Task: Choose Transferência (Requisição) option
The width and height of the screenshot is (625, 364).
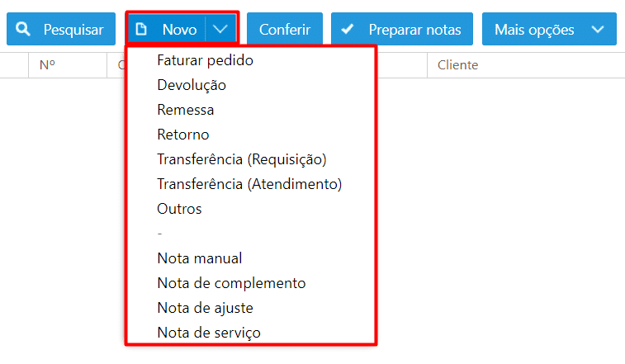Action: pos(242,159)
